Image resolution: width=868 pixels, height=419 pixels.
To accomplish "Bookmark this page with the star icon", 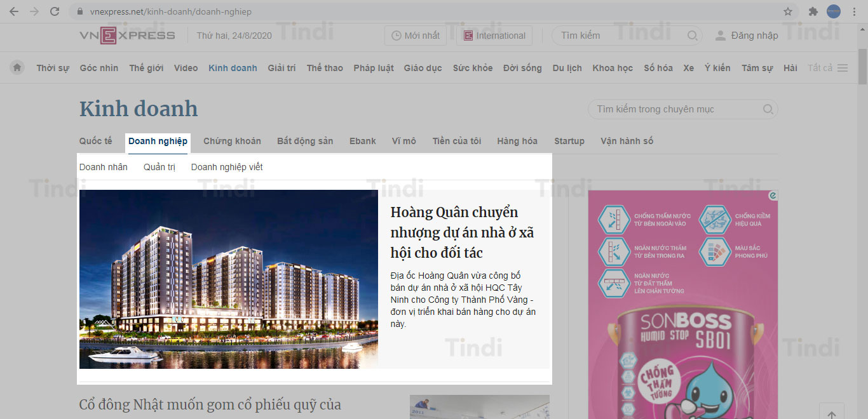I will [788, 11].
